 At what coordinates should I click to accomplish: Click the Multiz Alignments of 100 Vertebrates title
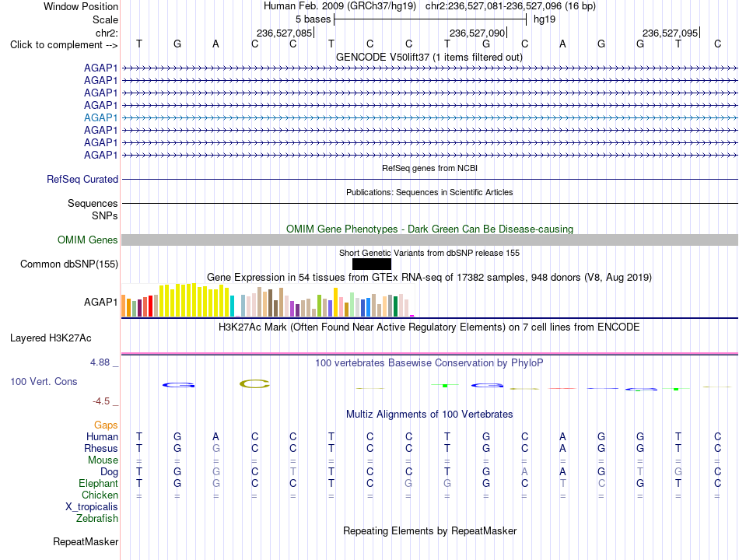click(429, 415)
